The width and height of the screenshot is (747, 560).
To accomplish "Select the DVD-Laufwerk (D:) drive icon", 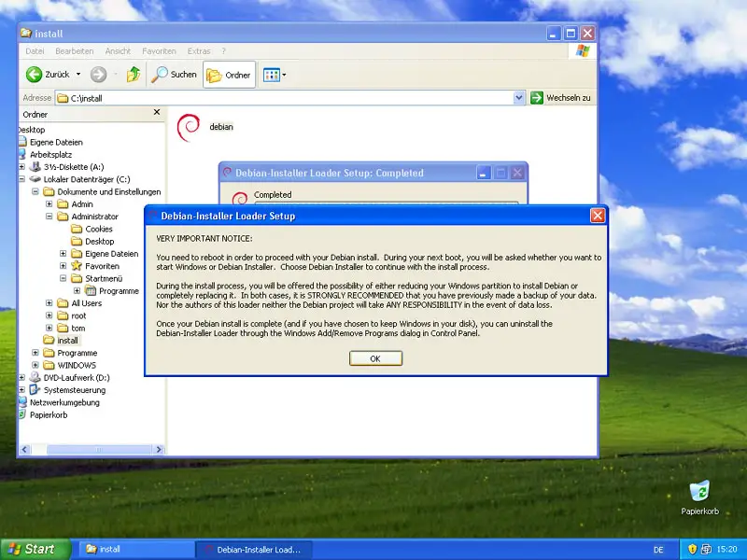I will pyautogui.click(x=35, y=377).
